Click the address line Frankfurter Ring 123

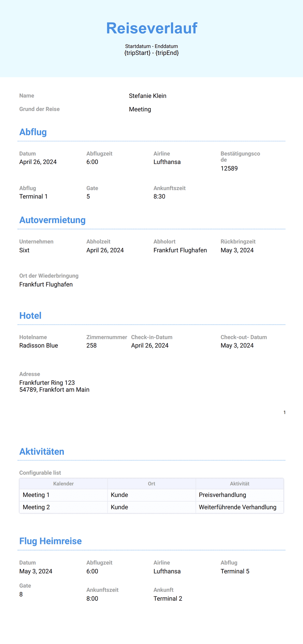[47, 383]
